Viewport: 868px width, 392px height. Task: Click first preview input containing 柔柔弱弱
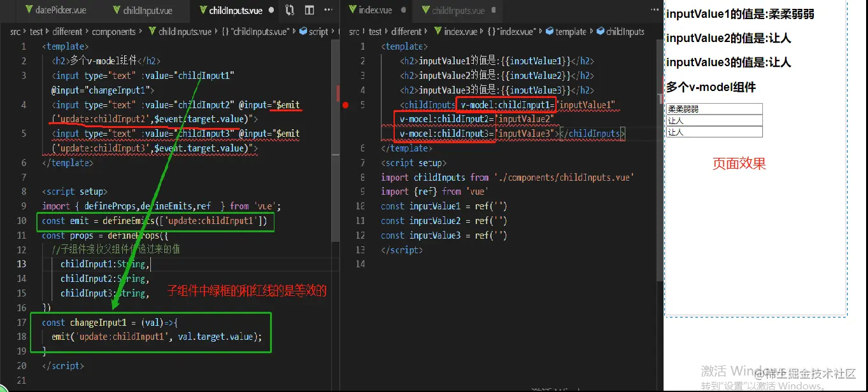(x=714, y=109)
